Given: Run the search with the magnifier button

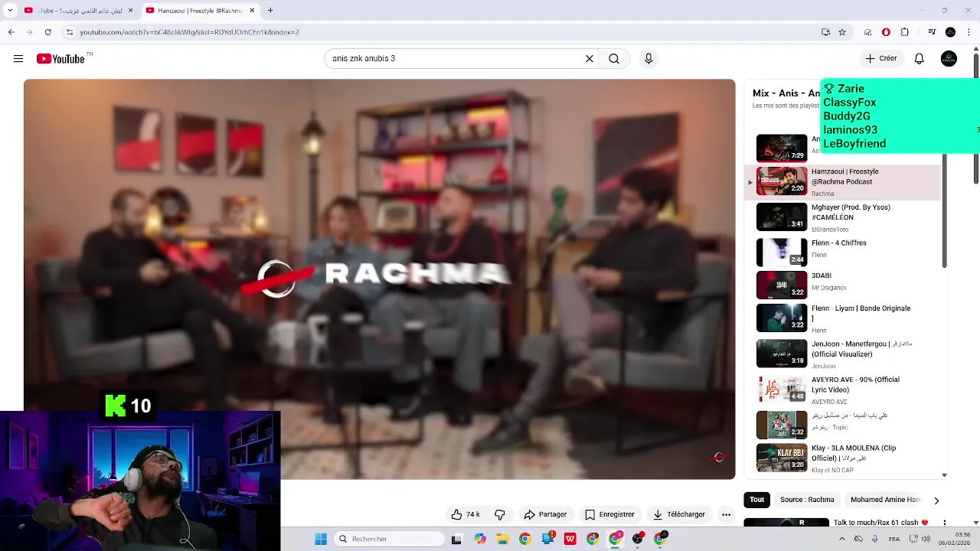Looking at the screenshot, I should tap(614, 59).
